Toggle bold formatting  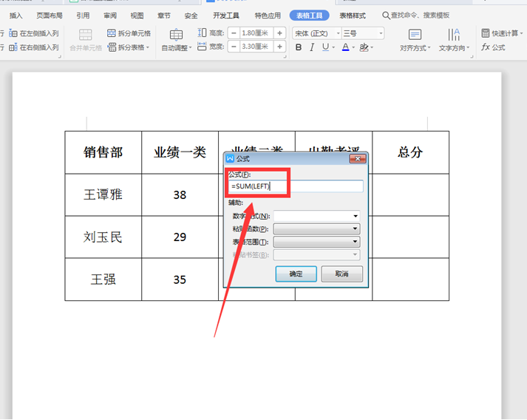[x=299, y=47]
